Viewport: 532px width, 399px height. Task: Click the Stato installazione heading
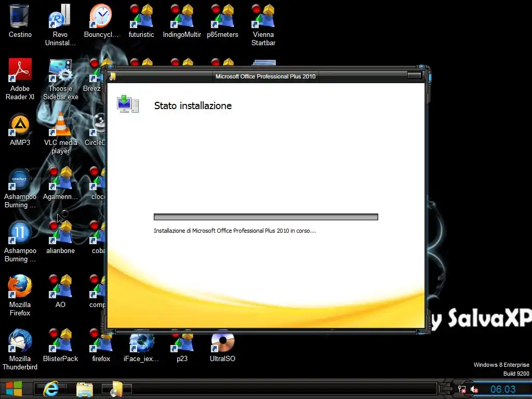tap(193, 105)
